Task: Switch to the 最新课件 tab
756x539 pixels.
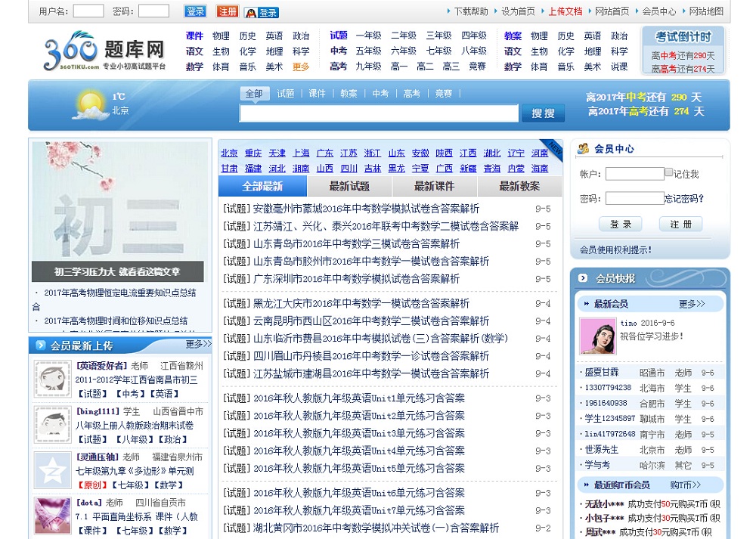Action: [435, 186]
